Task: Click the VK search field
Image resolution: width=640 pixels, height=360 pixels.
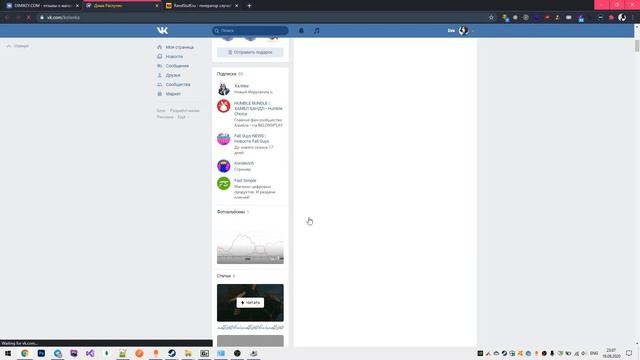Action: point(250,31)
